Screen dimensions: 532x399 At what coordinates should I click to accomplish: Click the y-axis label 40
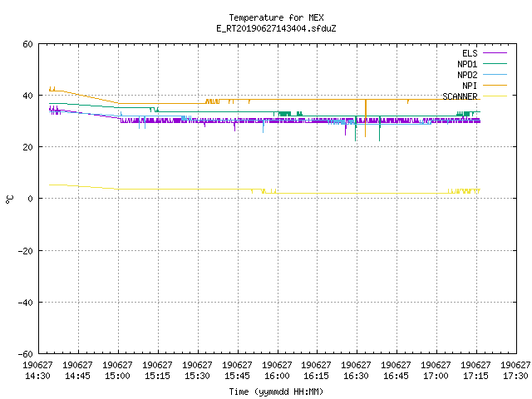click(27, 96)
